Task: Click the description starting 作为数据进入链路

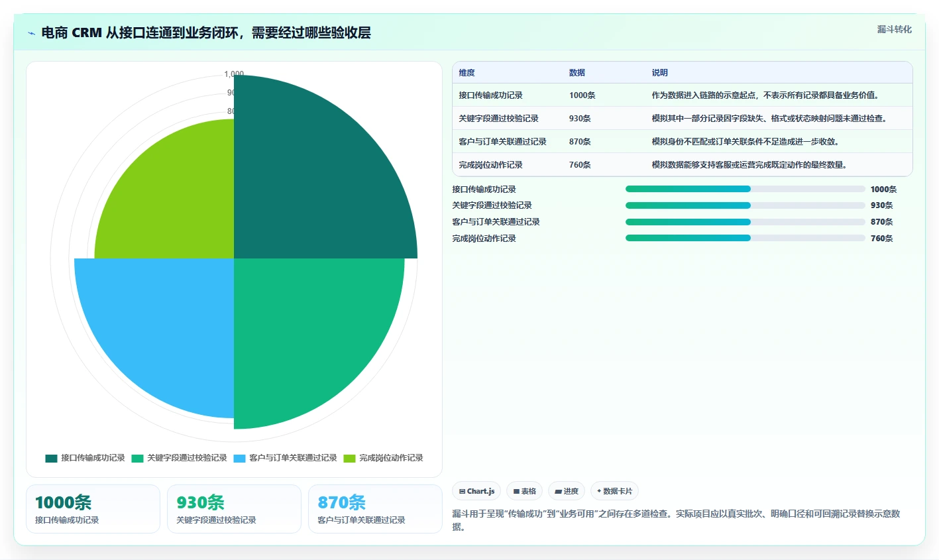Action: (767, 95)
